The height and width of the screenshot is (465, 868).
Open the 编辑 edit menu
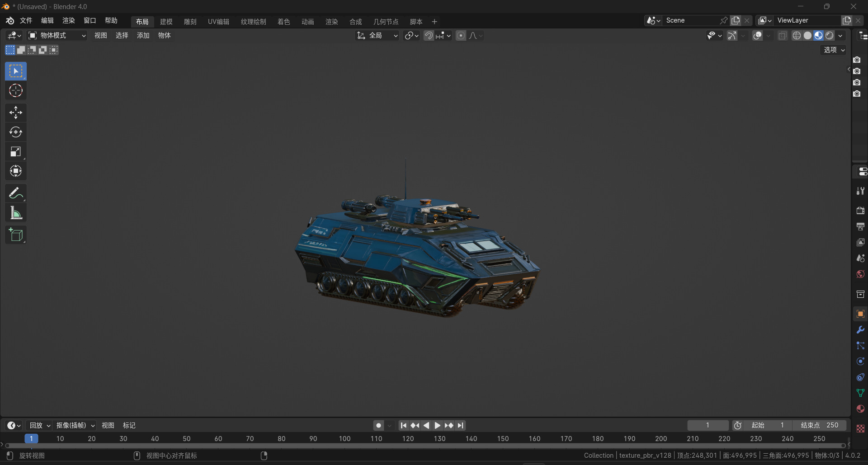(47, 21)
